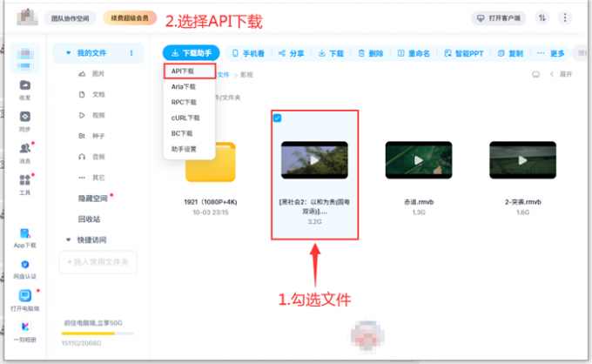This screenshot has width=592, height=364.
Task: Open 种子 BT category
Action: [91, 136]
